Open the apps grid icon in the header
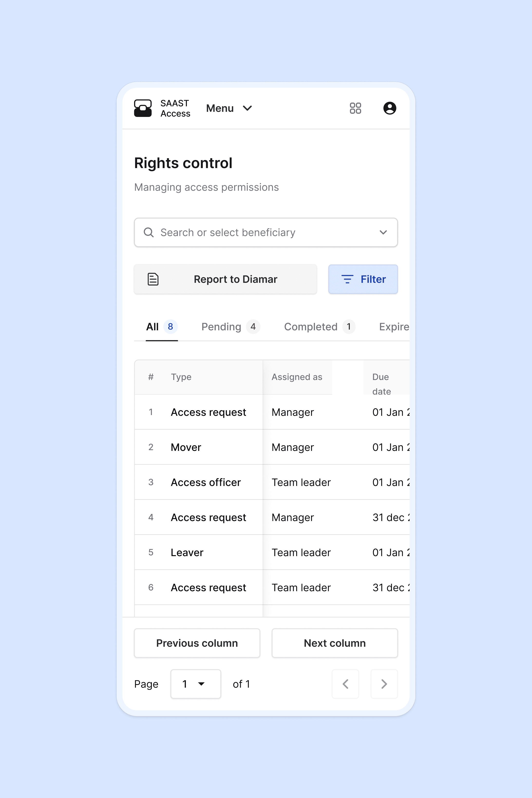Image resolution: width=532 pixels, height=798 pixels. coord(355,108)
